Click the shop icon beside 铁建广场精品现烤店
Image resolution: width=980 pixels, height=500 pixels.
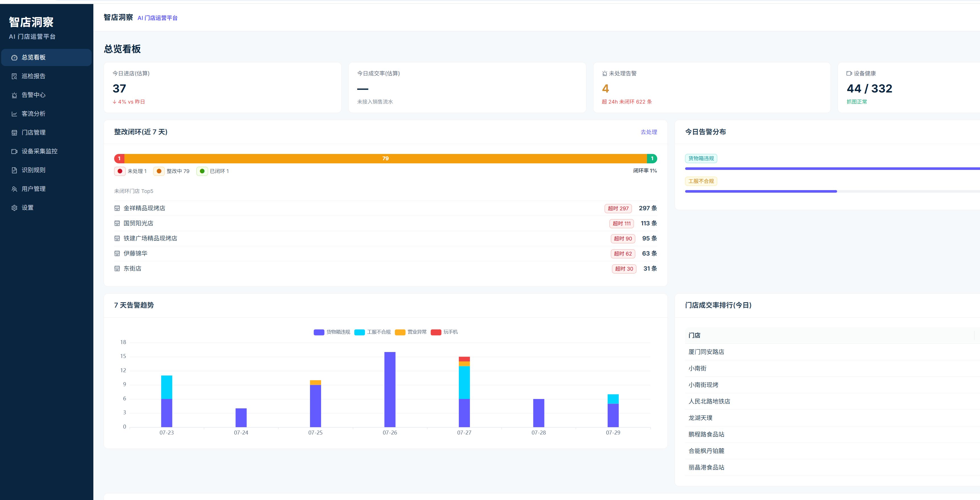[x=117, y=238]
